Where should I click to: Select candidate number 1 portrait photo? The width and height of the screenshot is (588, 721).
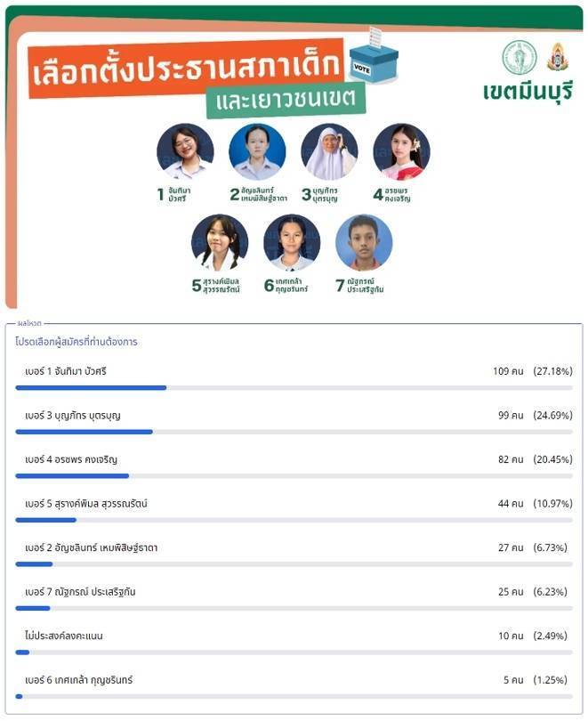tap(185, 151)
